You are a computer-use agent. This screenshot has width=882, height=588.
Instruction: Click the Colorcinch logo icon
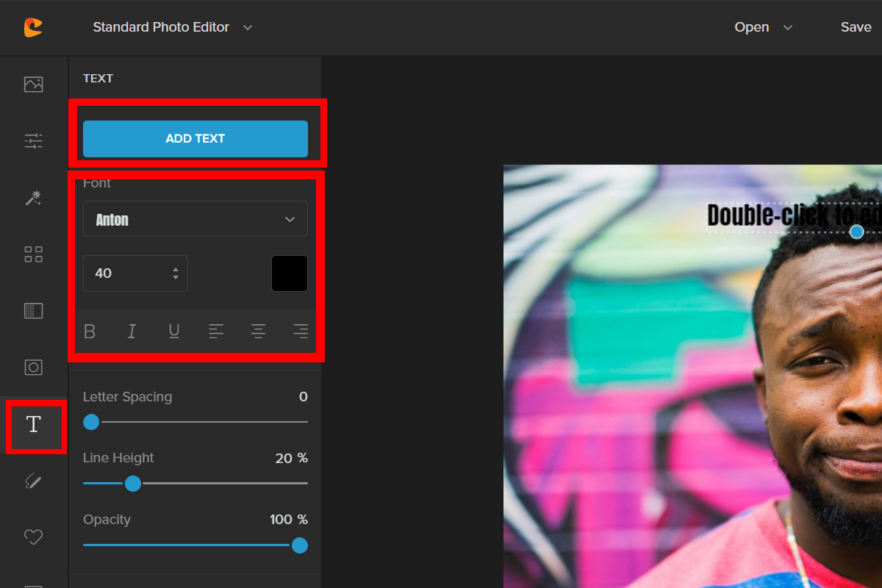coord(33,27)
